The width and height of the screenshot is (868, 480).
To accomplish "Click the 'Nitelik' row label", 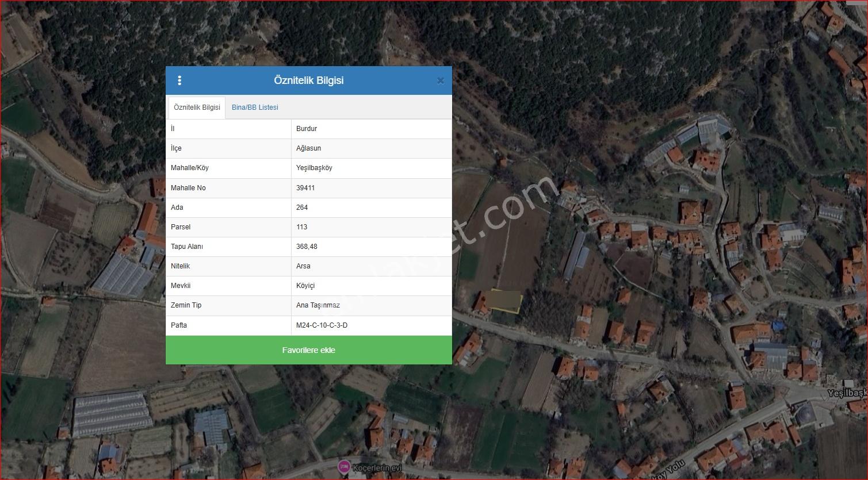I will tap(180, 266).
